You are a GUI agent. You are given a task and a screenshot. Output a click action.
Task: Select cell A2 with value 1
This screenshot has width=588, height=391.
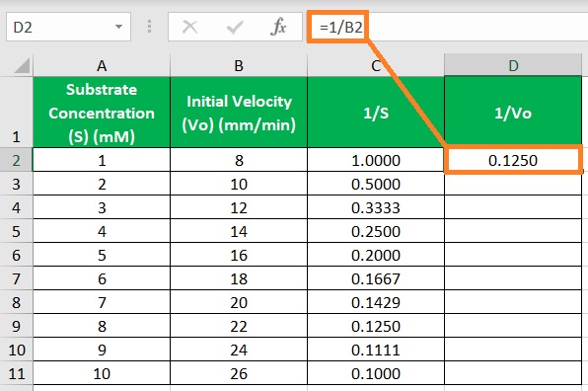102,160
